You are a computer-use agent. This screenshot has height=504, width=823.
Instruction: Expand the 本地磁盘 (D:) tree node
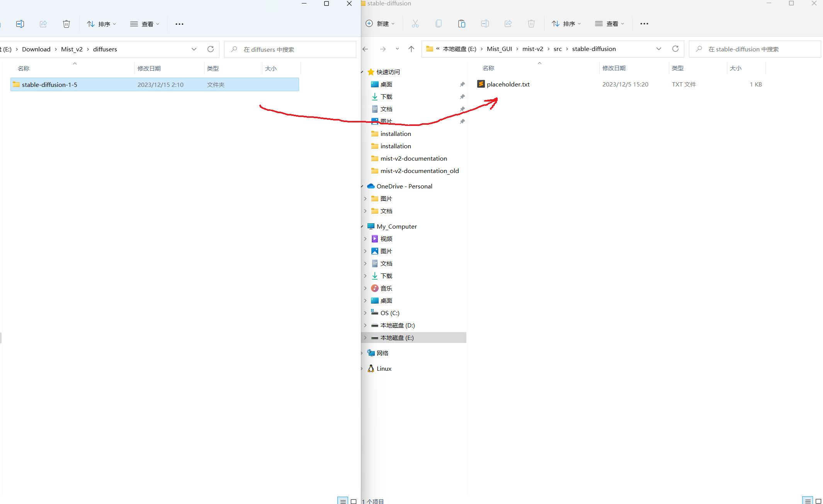click(x=365, y=325)
